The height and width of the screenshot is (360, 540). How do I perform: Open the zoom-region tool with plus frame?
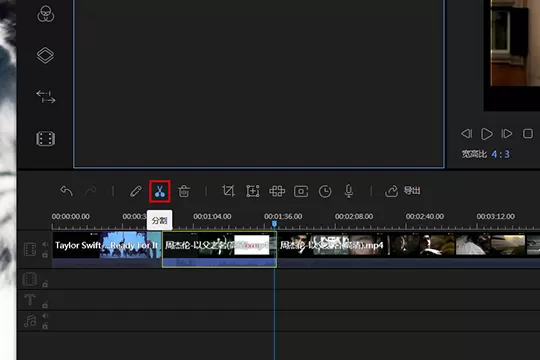[252, 191]
